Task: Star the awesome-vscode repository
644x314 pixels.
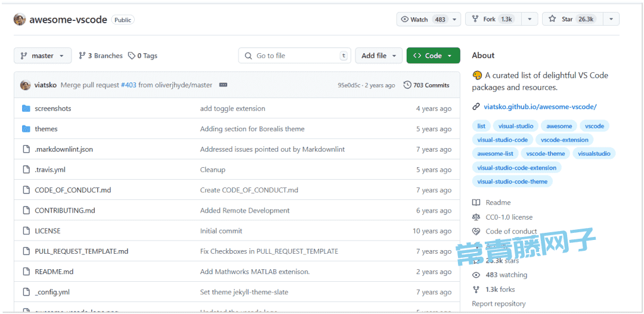Action: (x=573, y=19)
